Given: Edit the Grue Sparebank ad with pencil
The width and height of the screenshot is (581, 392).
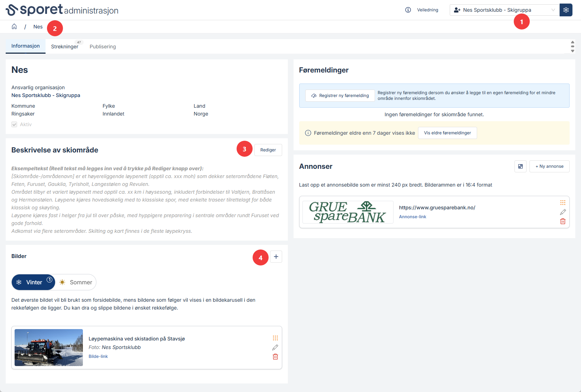Looking at the screenshot, I should click(x=563, y=212).
